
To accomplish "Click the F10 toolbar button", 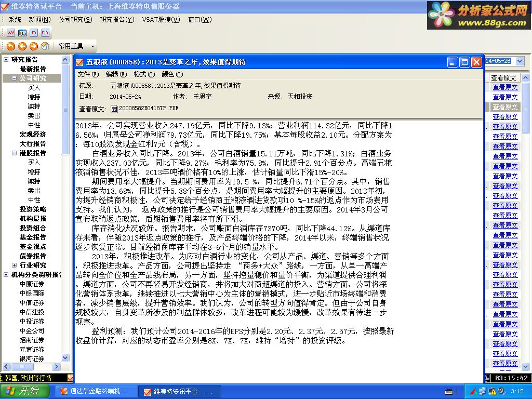I will click(x=45, y=33).
